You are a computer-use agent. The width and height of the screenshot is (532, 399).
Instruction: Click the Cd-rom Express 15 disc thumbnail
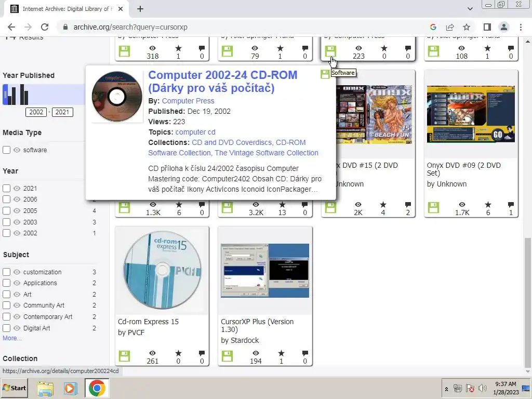[x=162, y=270]
